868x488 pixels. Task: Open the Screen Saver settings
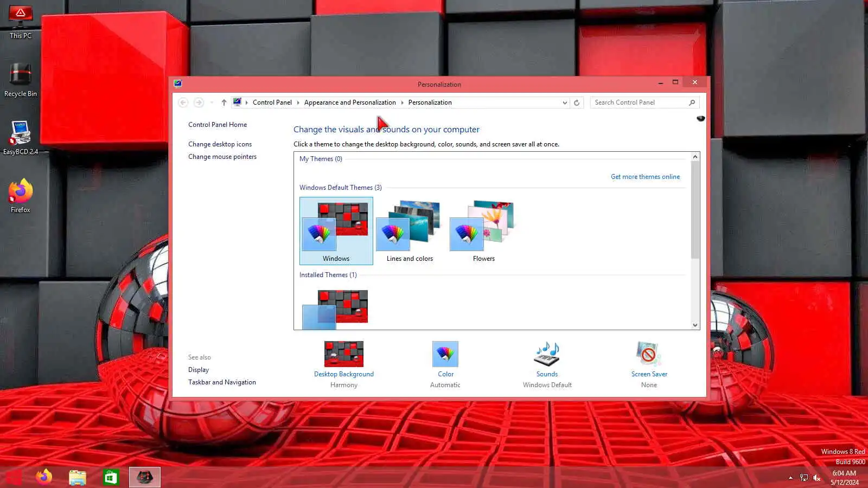[x=649, y=365]
